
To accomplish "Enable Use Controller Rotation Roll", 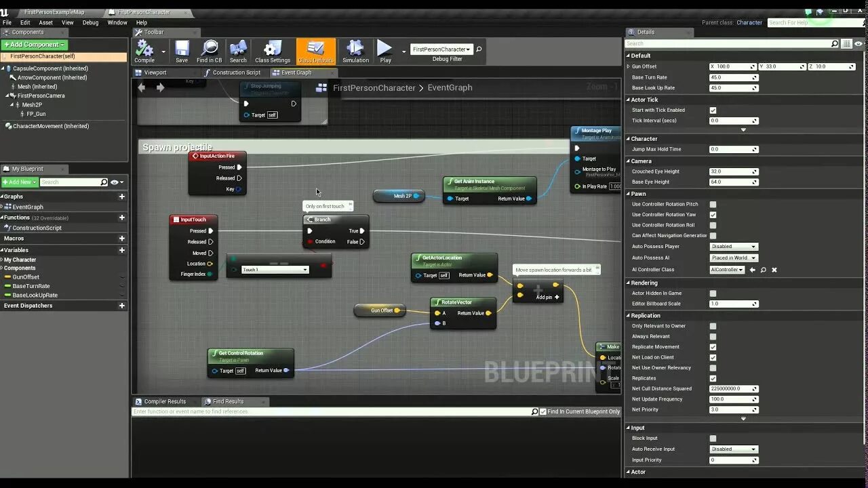I will click(713, 225).
